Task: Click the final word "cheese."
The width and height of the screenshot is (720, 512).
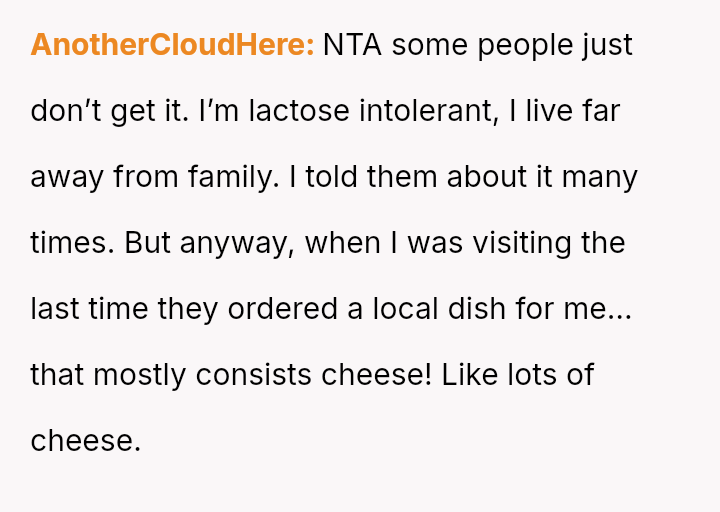Action: 86,441
